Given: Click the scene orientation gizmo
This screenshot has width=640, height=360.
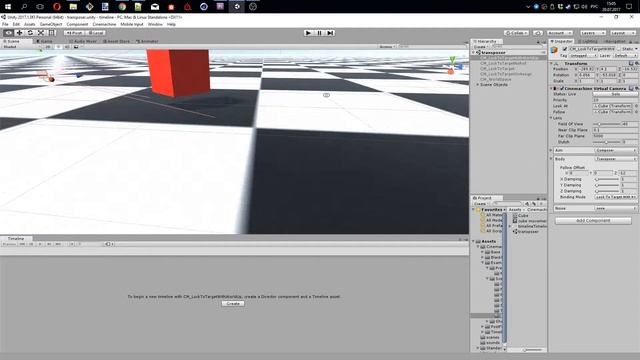Looking at the screenshot, I should tap(452, 66).
